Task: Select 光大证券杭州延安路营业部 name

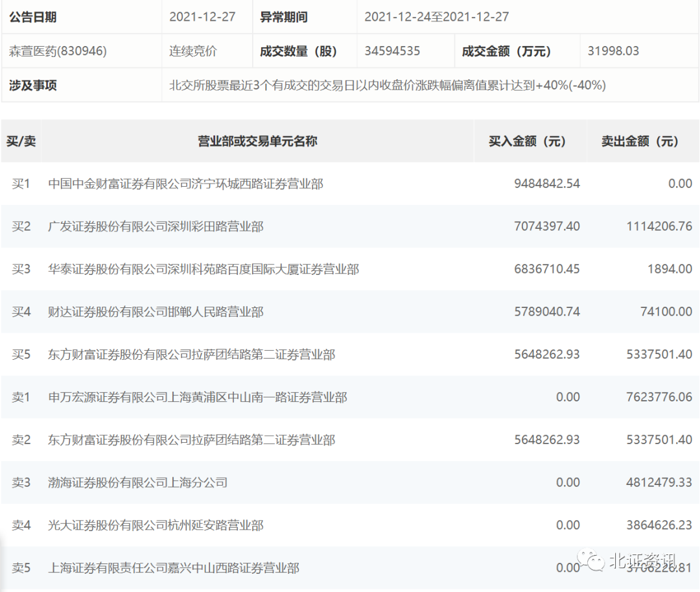Action: coord(156,525)
